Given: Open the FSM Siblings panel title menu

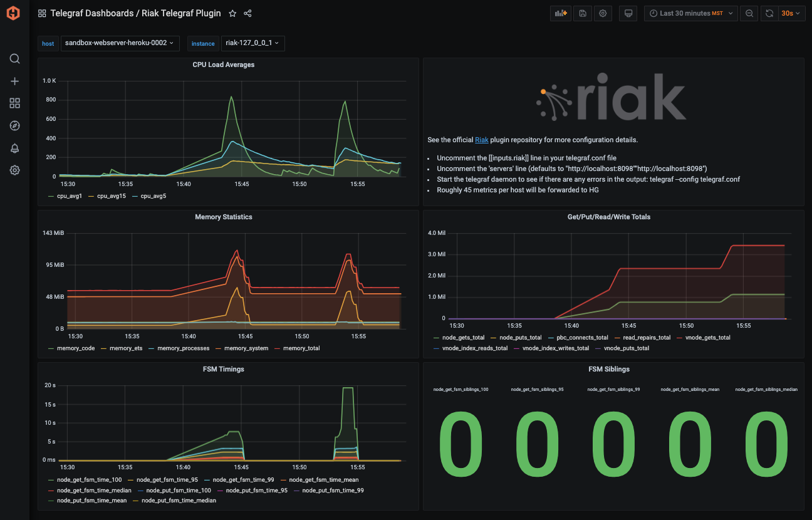Looking at the screenshot, I should [x=609, y=369].
